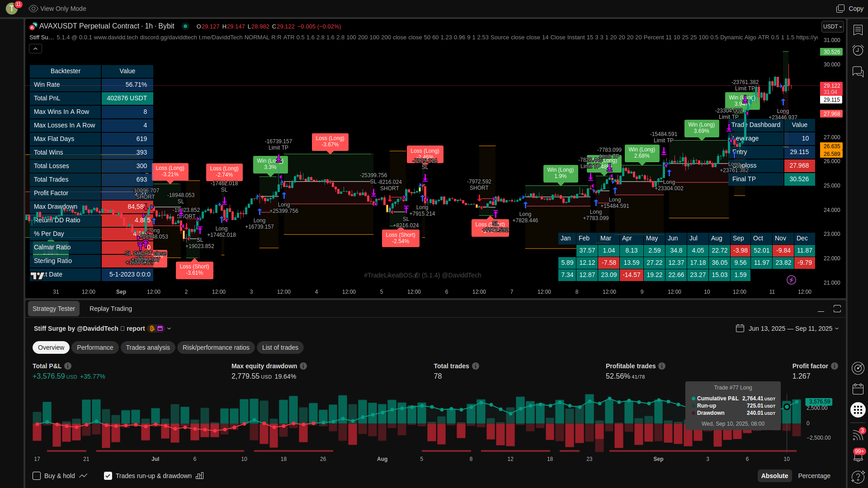Viewport: 868px width, 488px height.
Task: Open the List of trades tab
Action: click(x=280, y=347)
